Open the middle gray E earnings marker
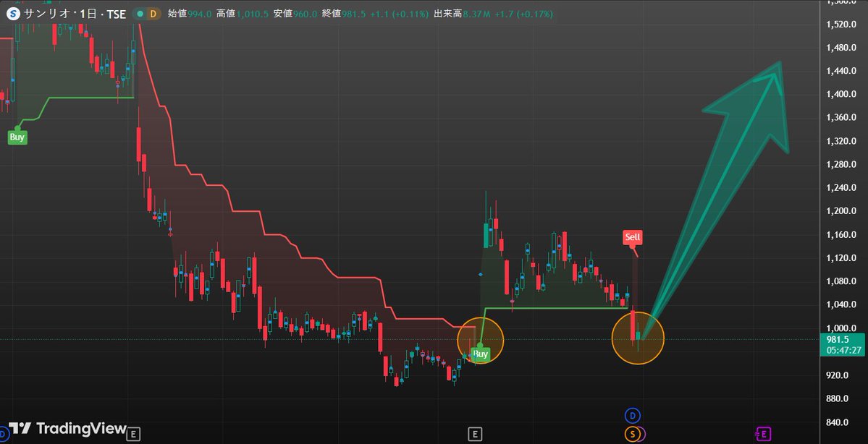The width and height of the screenshot is (868, 444). [474, 434]
